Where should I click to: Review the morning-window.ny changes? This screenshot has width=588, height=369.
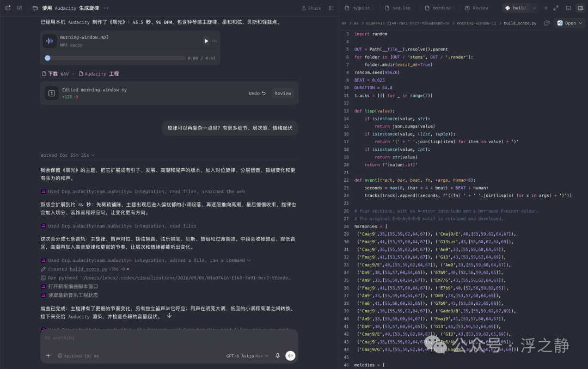(x=283, y=94)
